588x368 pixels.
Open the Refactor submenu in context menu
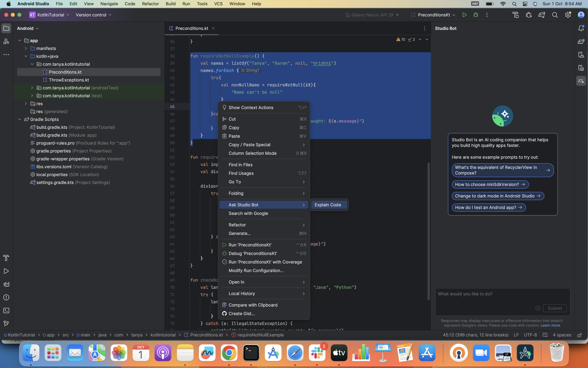pos(264,225)
